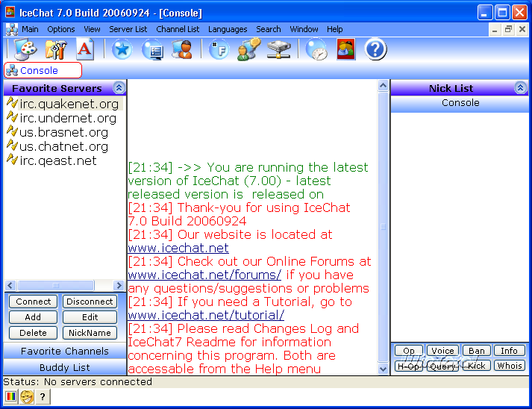532x409 pixels.
Task: Click the small question mark bottom icon
Action: pyautogui.click(x=43, y=396)
